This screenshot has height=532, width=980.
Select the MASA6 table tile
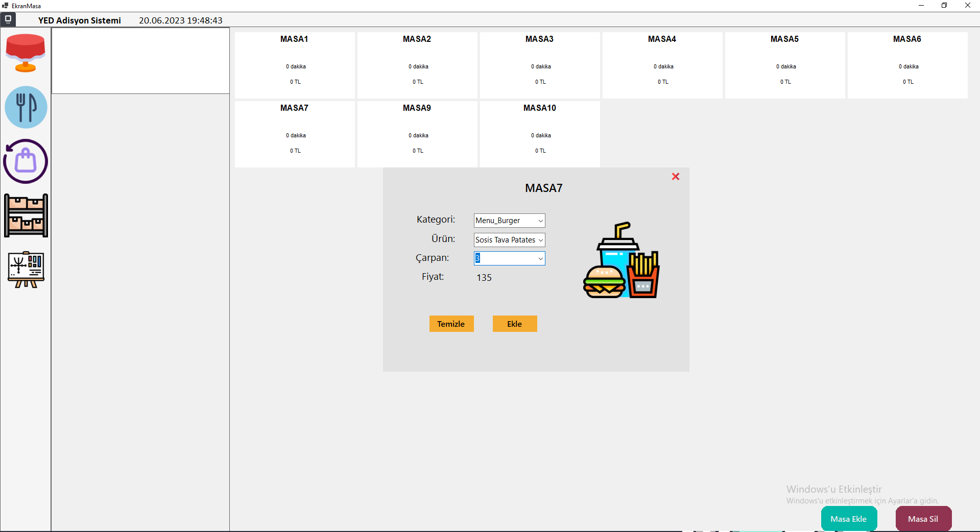click(x=907, y=65)
